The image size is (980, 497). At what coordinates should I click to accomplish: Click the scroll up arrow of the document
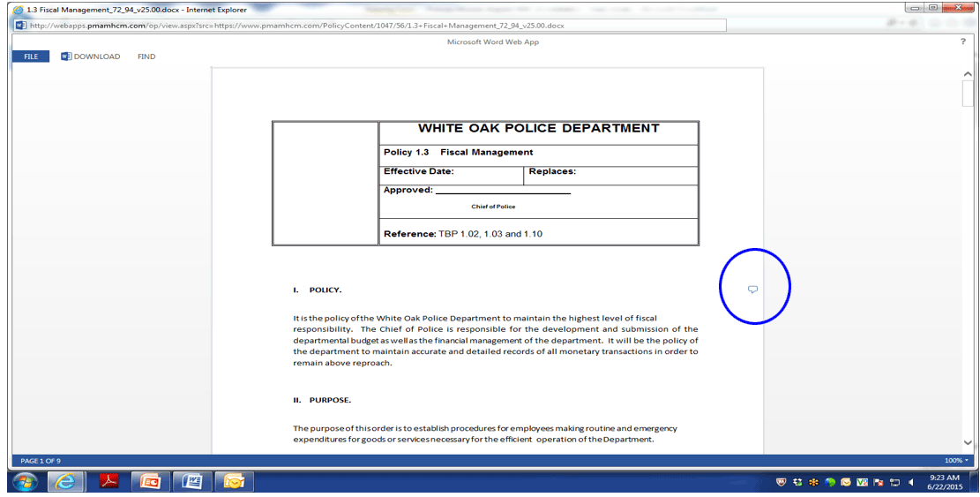968,74
